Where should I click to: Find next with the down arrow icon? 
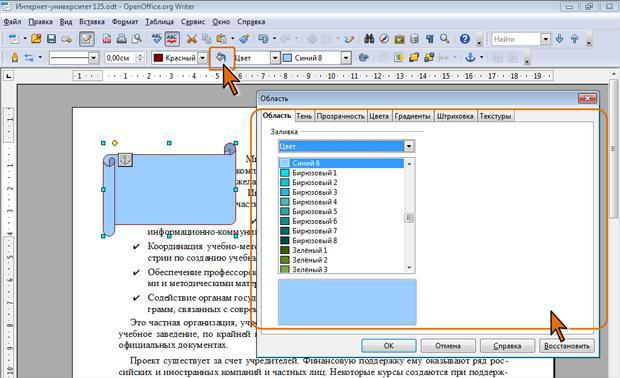click(560, 39)
